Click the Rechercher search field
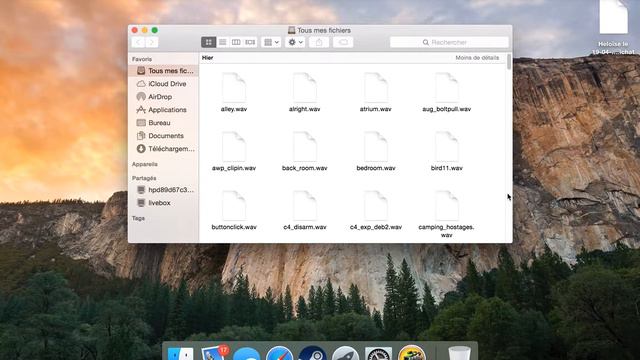 pos(449,42)
